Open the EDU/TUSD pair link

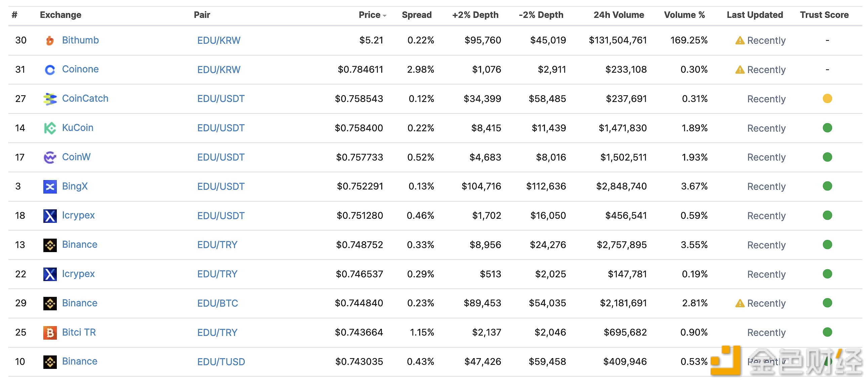pos(221,362)
